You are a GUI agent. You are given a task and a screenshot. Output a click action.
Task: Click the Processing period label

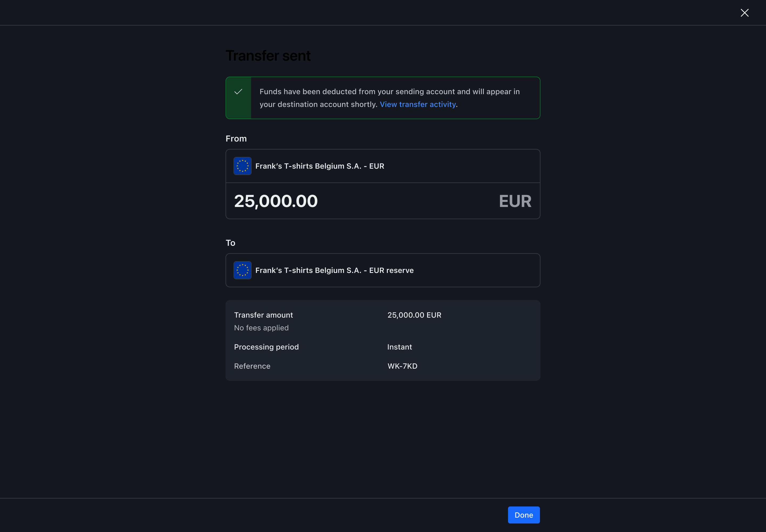pyautogui.click(x=266, y=347)
